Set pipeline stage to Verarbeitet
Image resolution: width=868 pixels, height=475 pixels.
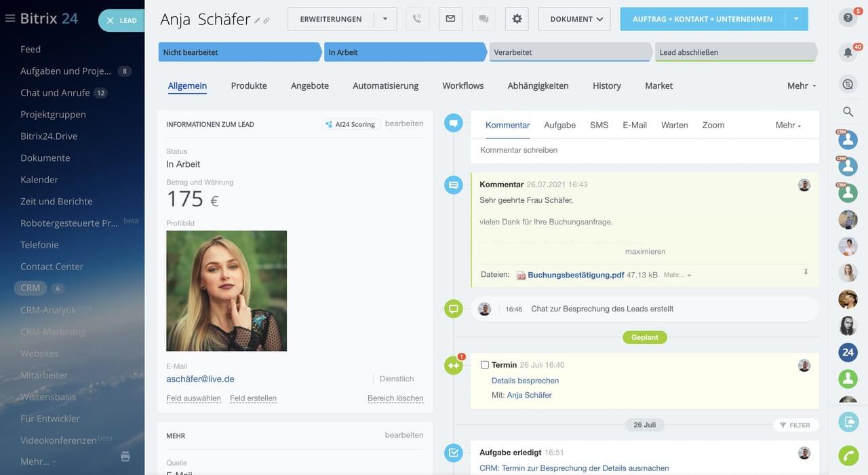point(568,52)
